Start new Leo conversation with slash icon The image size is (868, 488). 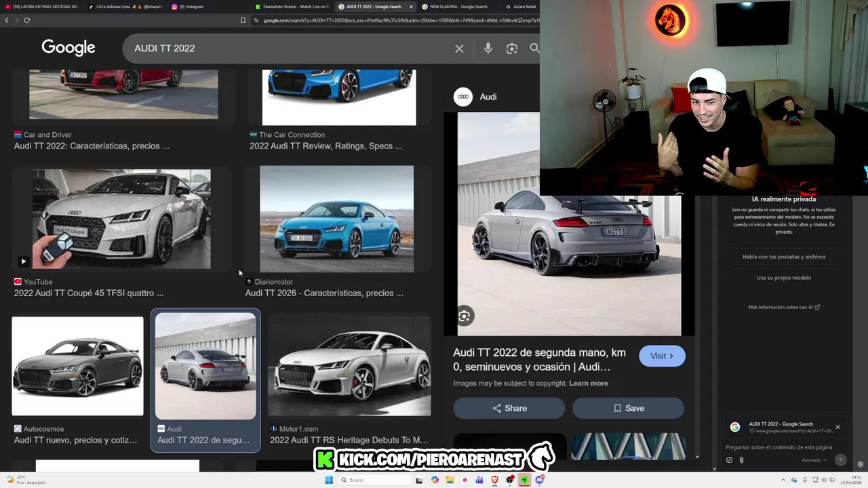[x=729, y=460]
